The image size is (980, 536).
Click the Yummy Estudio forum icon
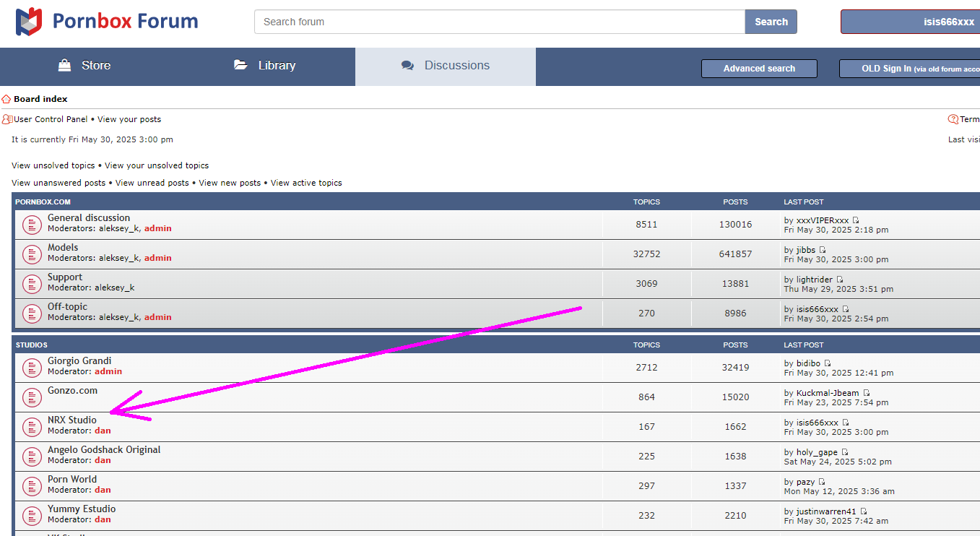coord(32,516)
